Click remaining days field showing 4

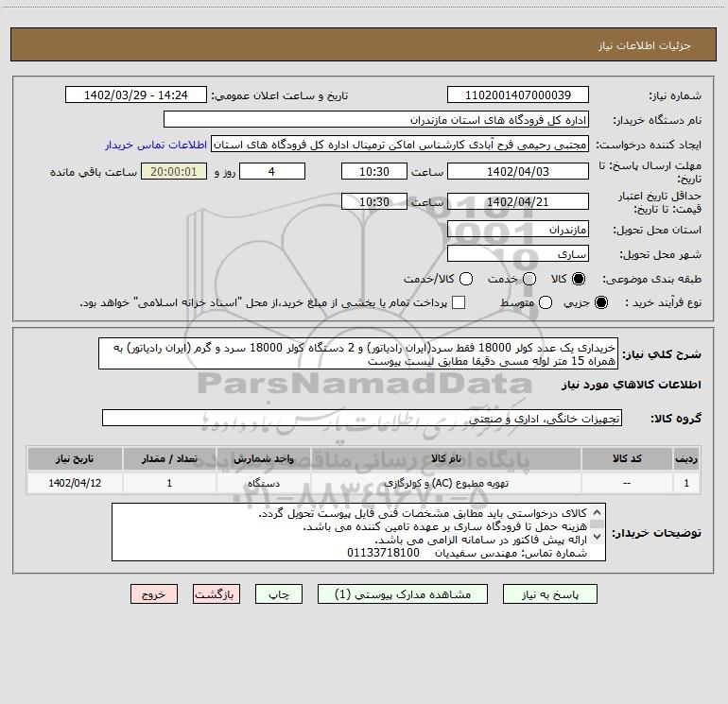click(272, 172)
